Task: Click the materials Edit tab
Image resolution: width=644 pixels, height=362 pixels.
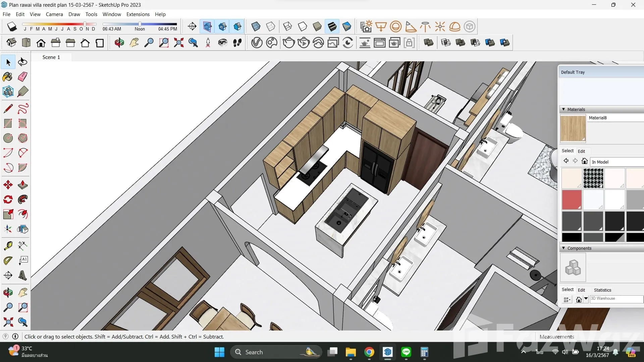Action: pos(581,151)
